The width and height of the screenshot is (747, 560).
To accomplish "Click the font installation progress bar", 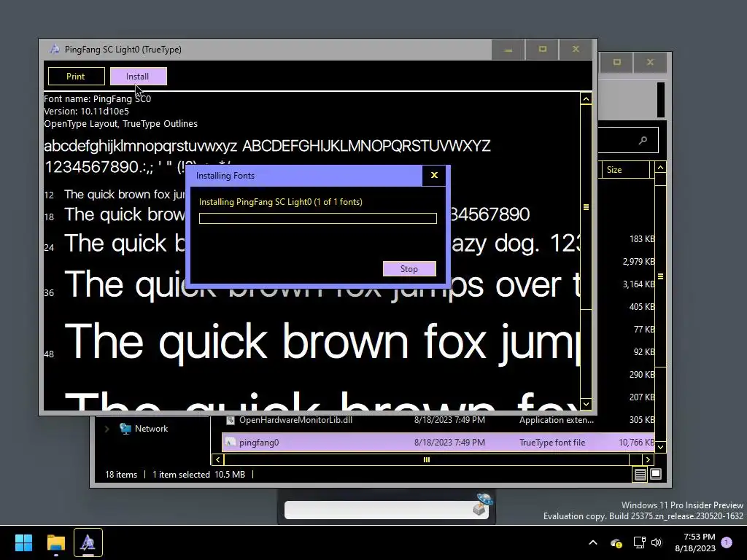I will 318,218.
